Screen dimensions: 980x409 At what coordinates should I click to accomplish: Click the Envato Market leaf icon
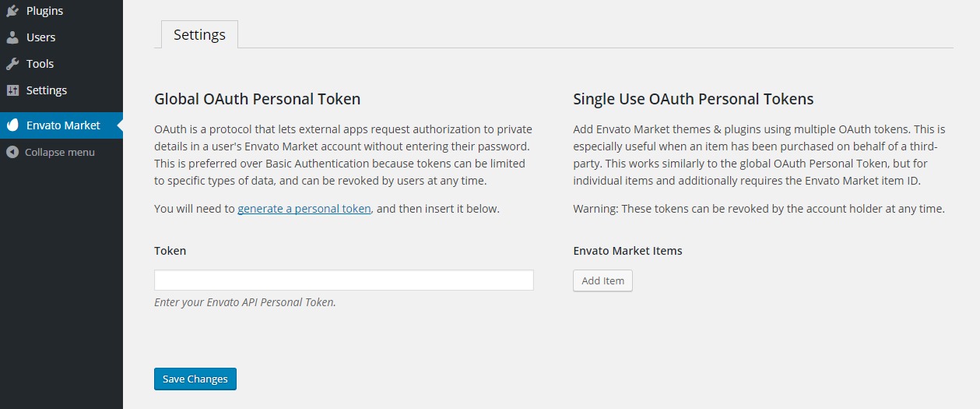[x=12, y=125]
